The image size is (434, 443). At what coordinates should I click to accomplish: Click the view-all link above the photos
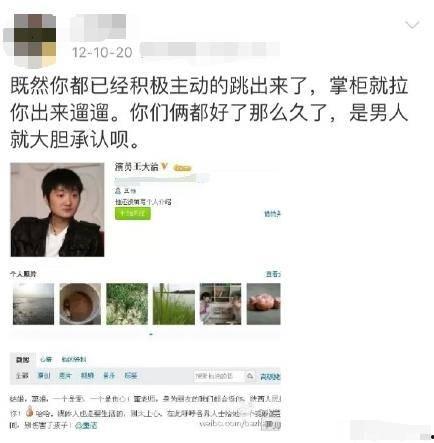[273, 274]
